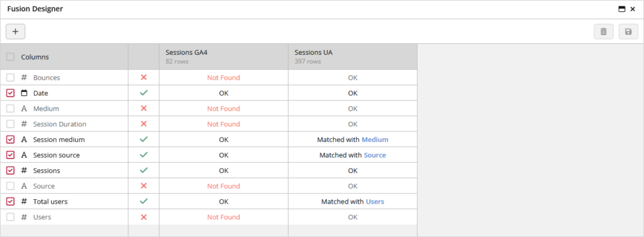The width and height of the screenshot is (644, 237).
Task: Click the trash delete icon
Action: click(x=603, y=31)
